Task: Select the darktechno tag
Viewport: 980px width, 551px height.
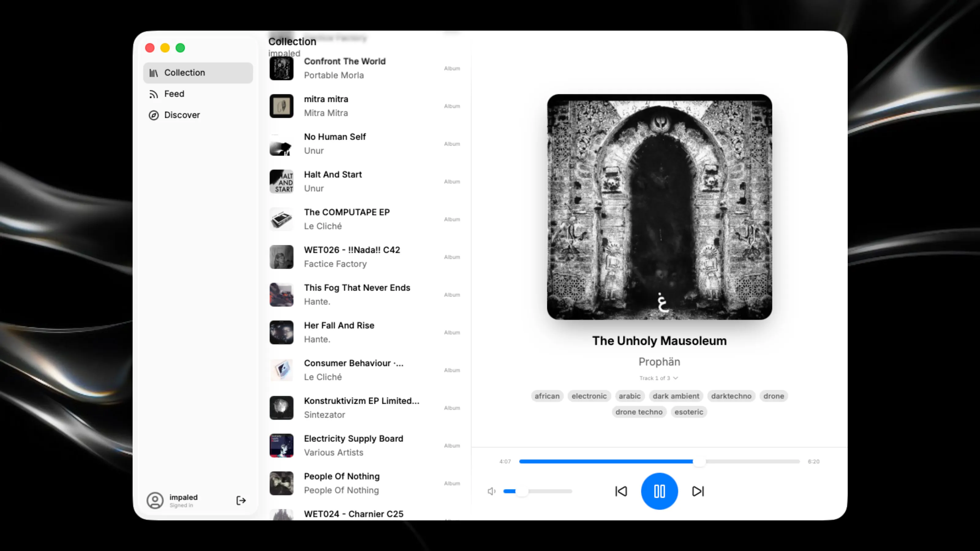Action: pyautogui.click(x=731, y=396)
